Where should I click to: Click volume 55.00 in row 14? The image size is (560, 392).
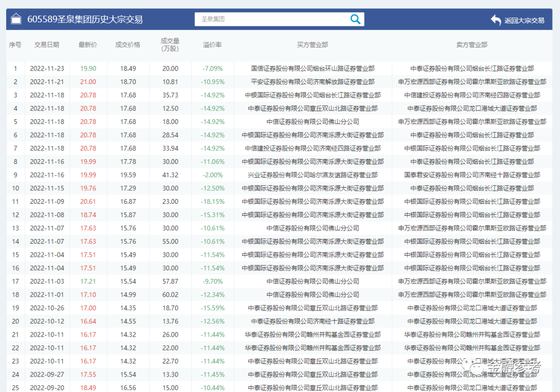pyautogui.click(x=171, y=241)
